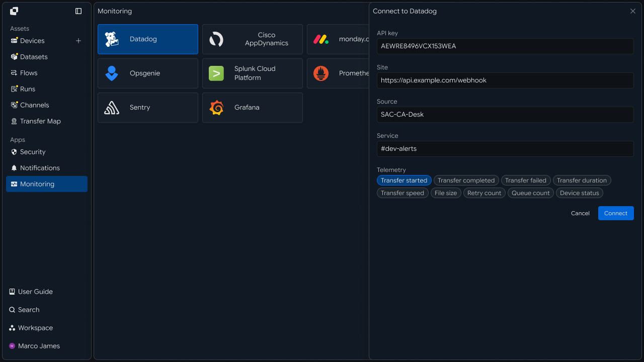This screenshot has height=362, width=644.
Task: Click the Grafana logo
Action: pyautogui.click(x=216, y=108)
